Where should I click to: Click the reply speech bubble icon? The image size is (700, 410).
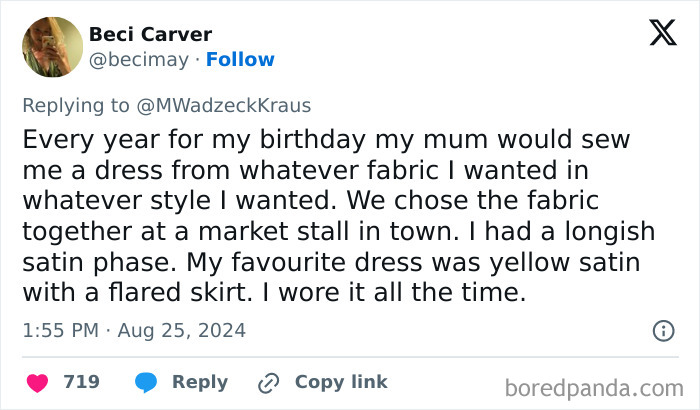145,382
